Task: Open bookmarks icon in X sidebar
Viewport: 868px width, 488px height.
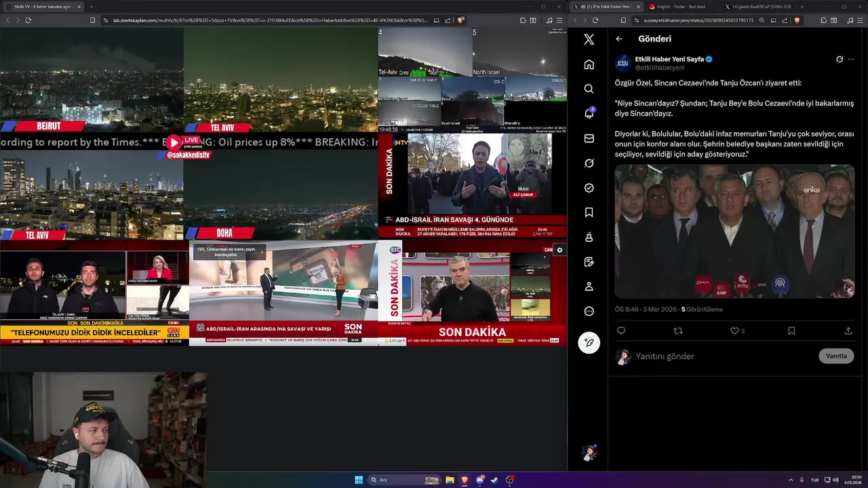Action: [589, 212]
